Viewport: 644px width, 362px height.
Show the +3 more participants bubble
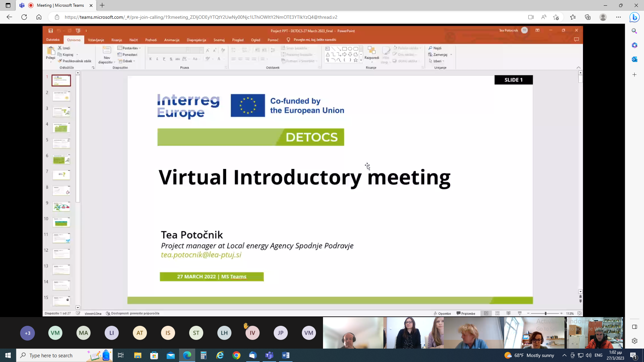pyautogui.click(x=28, y=333)
